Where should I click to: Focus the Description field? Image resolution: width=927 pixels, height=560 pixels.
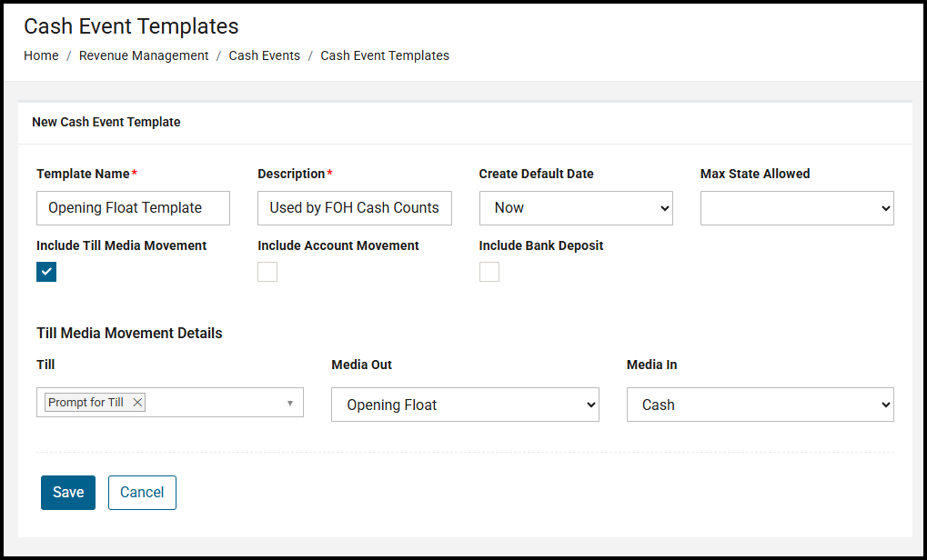click(355, 208)
